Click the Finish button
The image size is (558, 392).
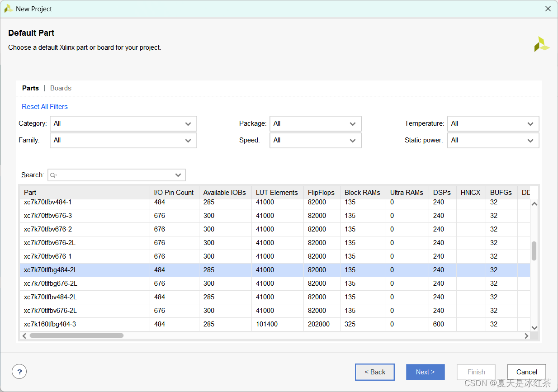click(476, 372)
